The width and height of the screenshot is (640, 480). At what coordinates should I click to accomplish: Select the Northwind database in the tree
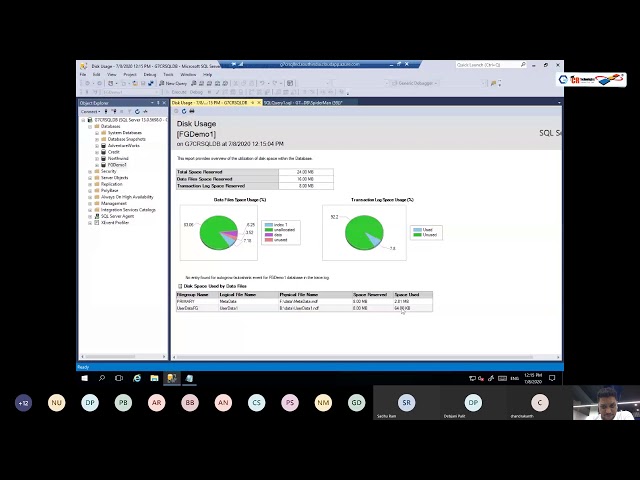point(118,158)
